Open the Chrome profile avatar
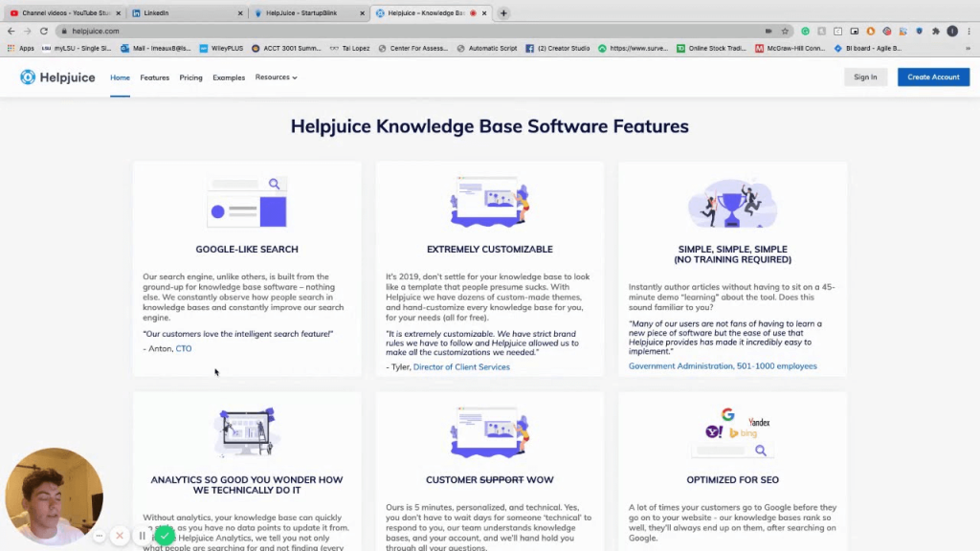The image size is (980, 551). [x=952, y=31]
